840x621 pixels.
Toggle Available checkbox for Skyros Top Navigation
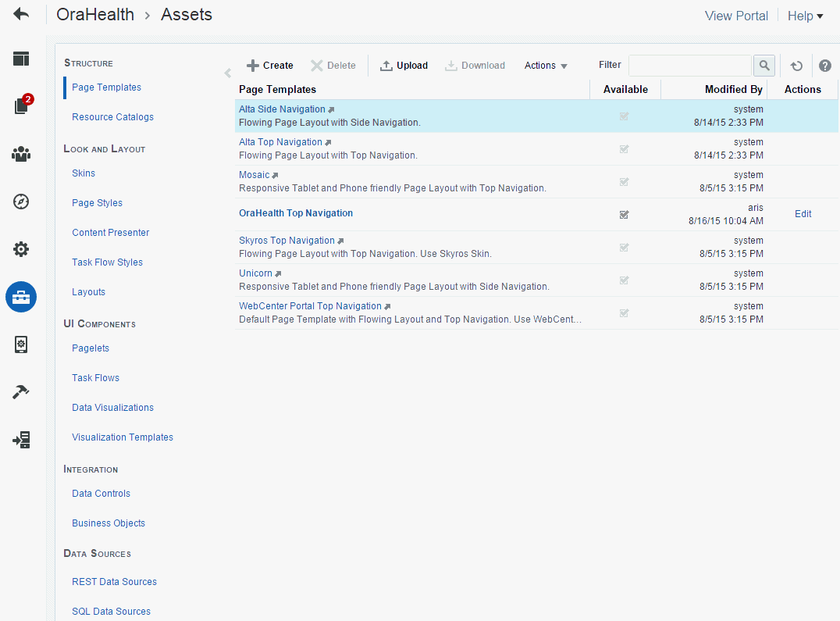pyautogui.click(x=624, y=247)
